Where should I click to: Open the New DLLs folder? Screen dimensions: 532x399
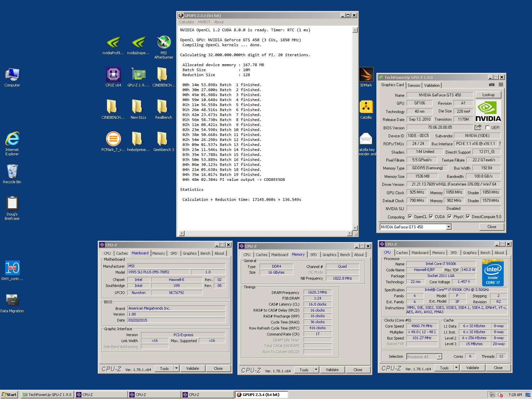(138, 109)
